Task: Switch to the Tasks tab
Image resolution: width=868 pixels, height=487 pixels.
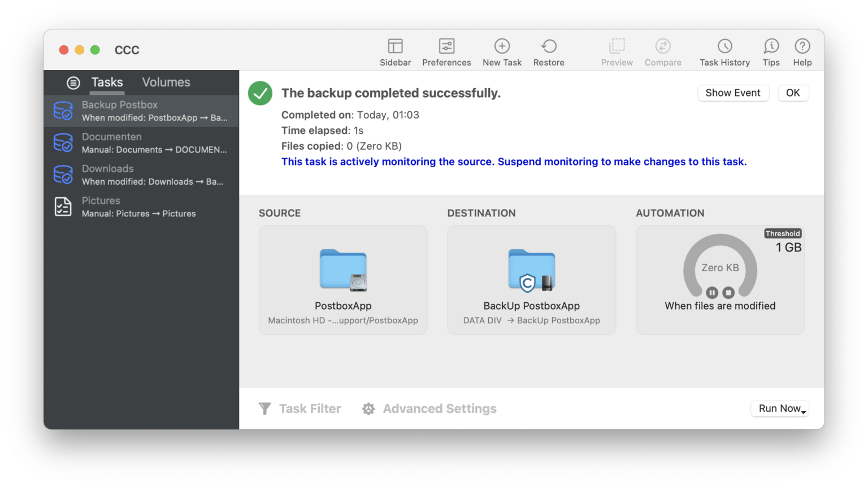Action: pyautogui.click(x=107, y=82)
